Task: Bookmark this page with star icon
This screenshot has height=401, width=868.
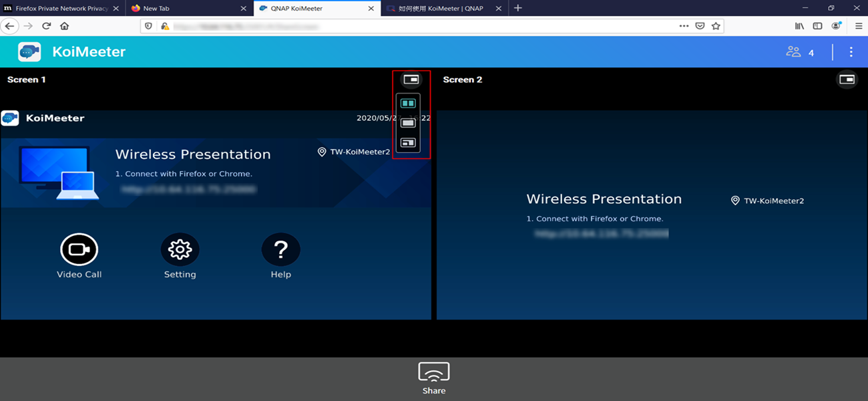Action: point(716,26)
